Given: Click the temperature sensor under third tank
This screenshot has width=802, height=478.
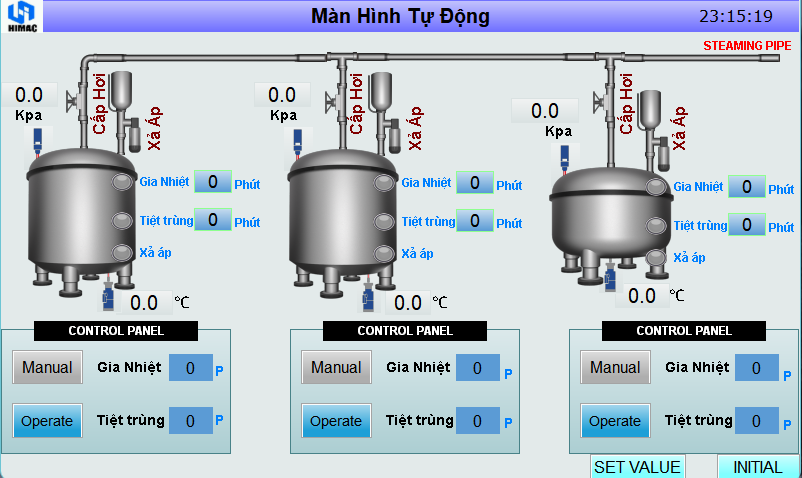Looking at the screenshot, I should coord(610,277).
